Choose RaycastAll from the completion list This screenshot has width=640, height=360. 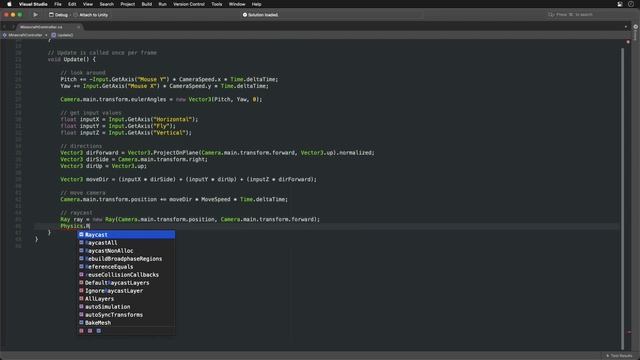coord(126,243)
